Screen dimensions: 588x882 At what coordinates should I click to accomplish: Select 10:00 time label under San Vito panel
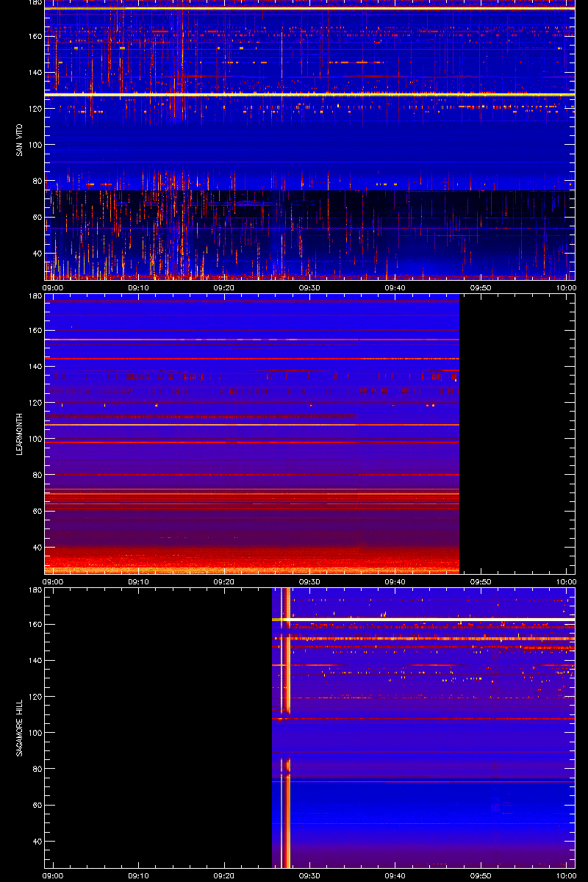point(566,288)
